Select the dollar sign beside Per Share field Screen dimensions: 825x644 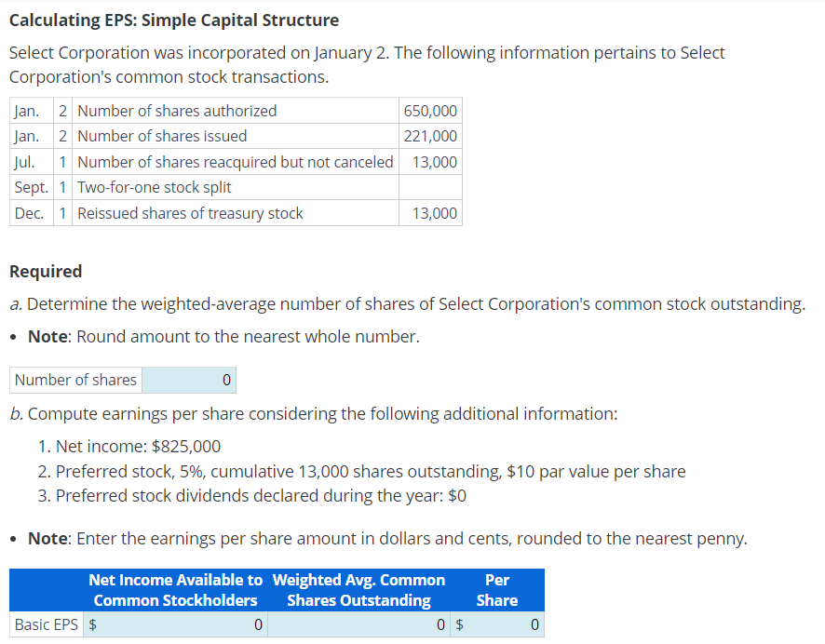pyautogui.click(x=459, y=624)
